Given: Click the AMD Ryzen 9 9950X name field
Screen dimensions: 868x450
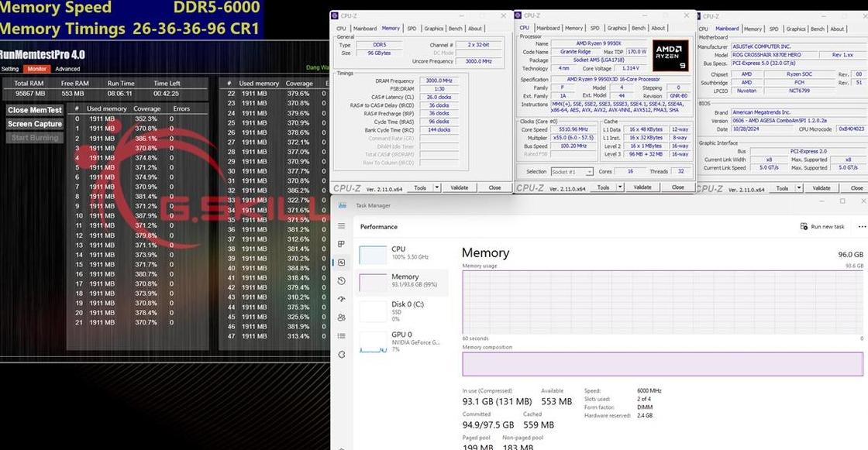Looking at the screenshot, I should pos(598,43).
